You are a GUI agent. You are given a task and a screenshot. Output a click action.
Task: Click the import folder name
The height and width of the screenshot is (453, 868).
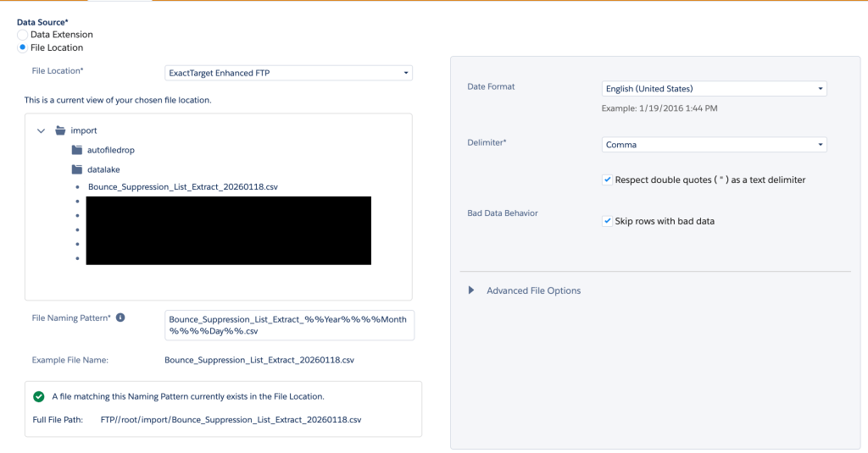tap(84, 130)
